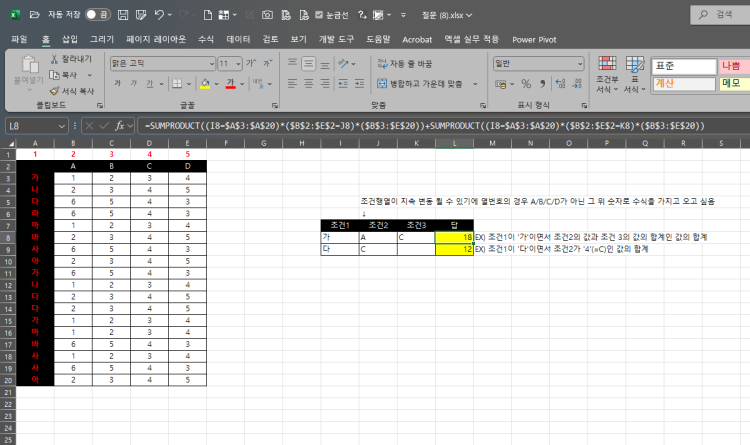Viewport: 750px width, 445px height.
Task: Decrease decimal places icon
Action: (x=577, y=84)
